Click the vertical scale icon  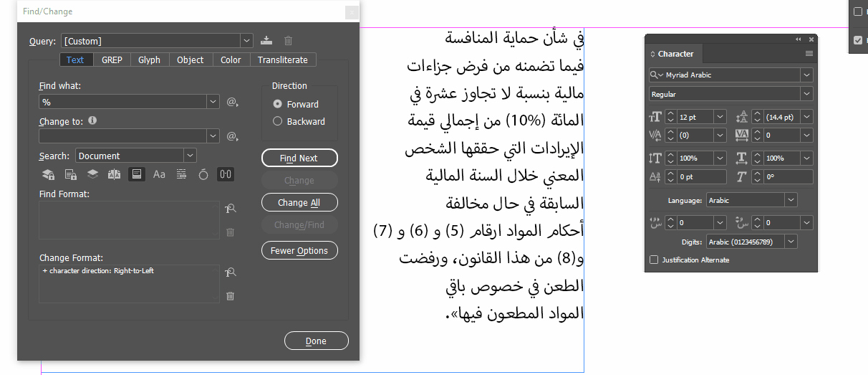656,158
